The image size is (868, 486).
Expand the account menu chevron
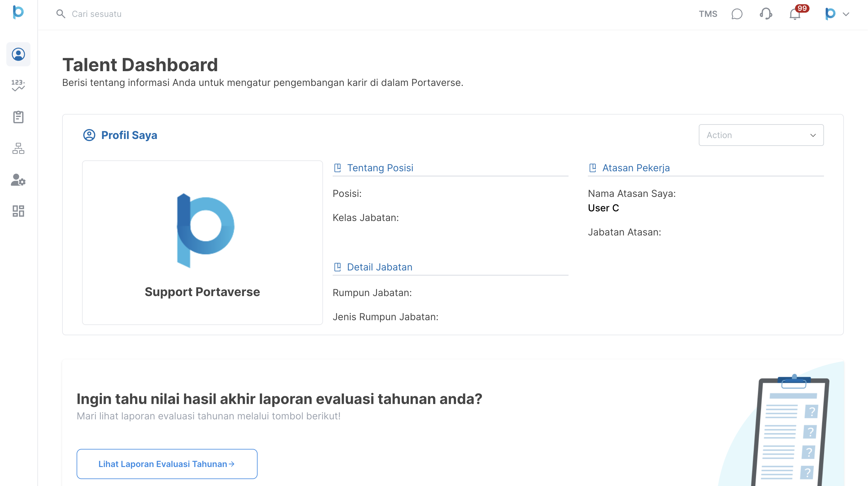pyautogui.click(x=846, y=14)
